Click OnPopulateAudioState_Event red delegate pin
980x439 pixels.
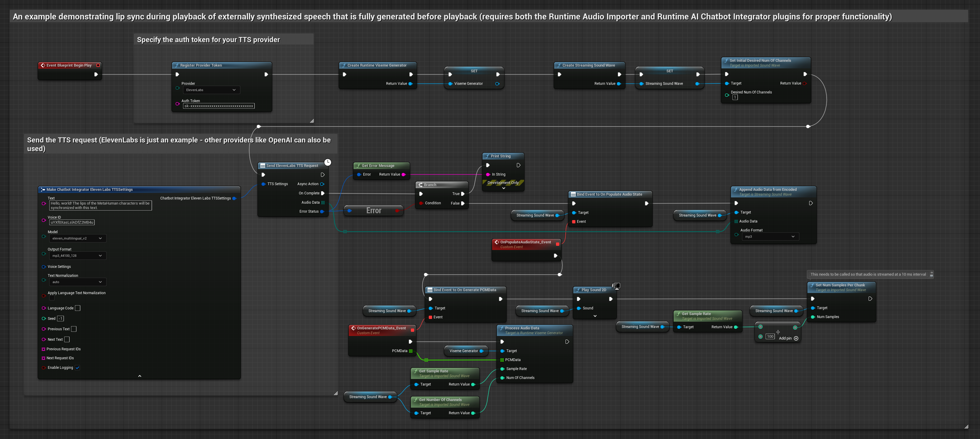point(557,244)
